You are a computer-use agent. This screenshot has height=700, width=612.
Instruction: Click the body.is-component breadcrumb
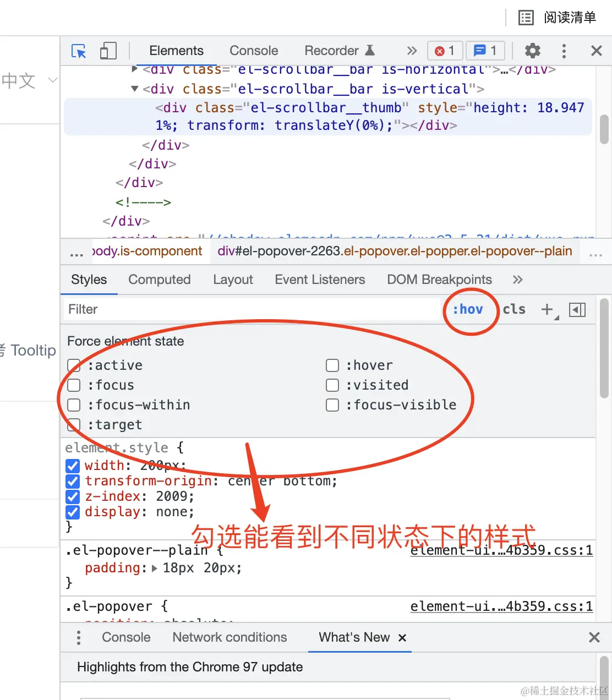tap(147, 251)
